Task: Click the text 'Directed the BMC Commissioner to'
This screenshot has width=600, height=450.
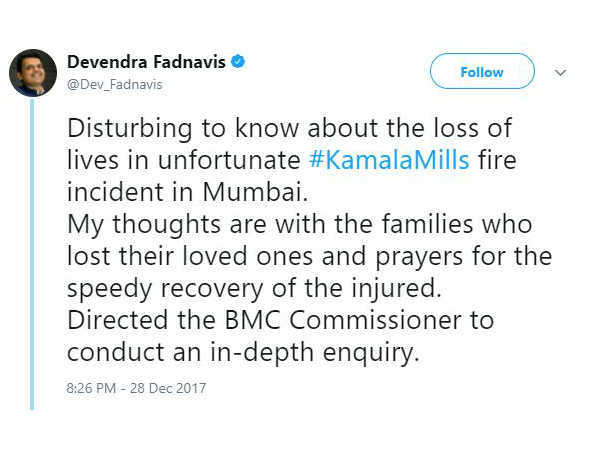Action: [280, 320]
